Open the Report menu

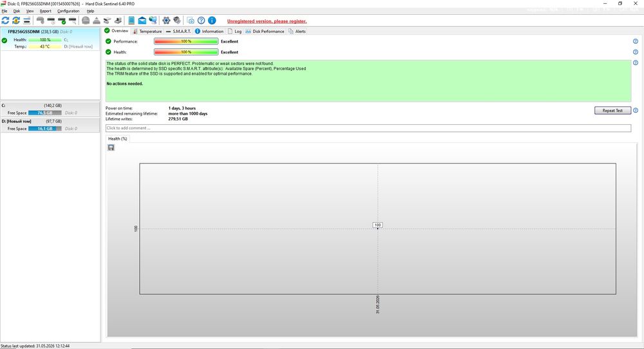[x=46, y=11]
